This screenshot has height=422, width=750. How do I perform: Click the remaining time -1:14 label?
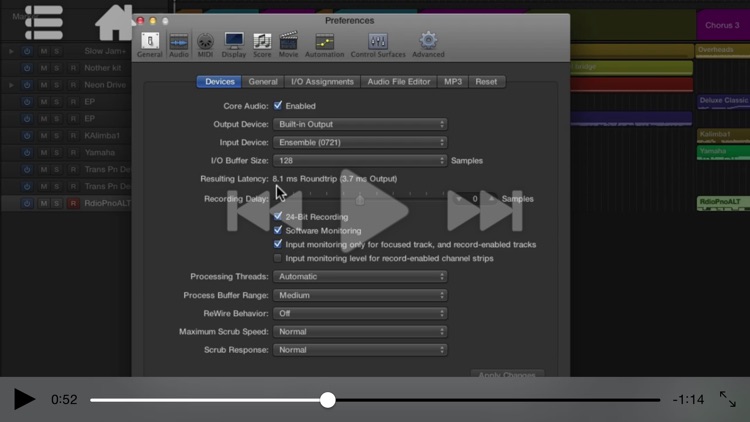[688, 400]
